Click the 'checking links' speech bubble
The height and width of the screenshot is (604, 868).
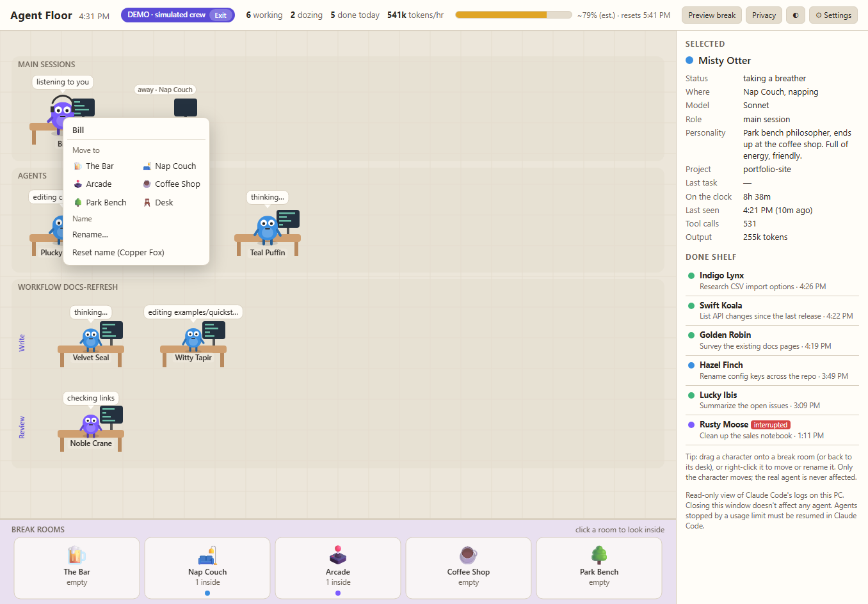(x=91, y=398)
